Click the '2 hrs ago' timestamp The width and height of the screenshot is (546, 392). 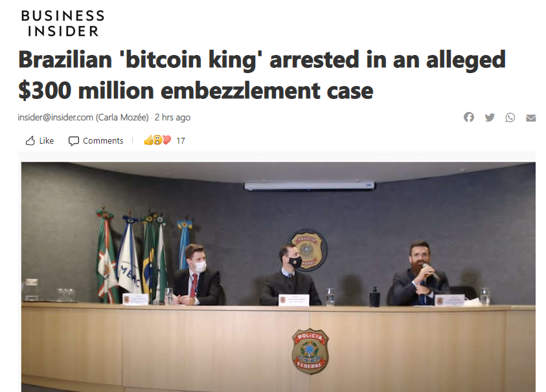click(x=172, y=117)
